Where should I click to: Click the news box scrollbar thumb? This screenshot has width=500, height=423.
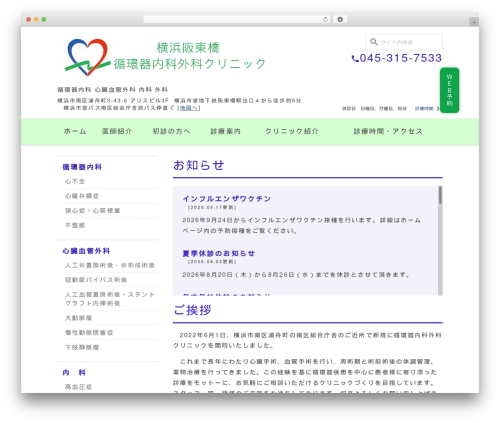(440, 195)
